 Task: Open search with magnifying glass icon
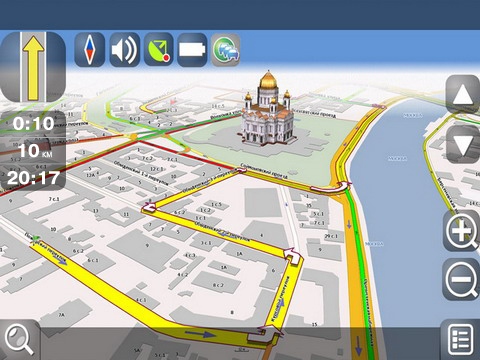click(19, 339)
